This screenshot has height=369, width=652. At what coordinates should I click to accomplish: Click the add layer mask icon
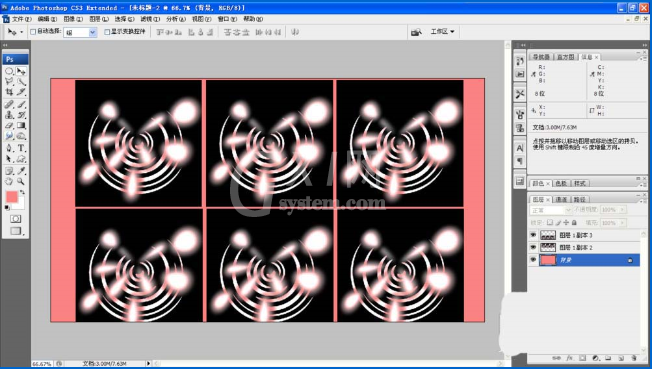pos(582,358)
